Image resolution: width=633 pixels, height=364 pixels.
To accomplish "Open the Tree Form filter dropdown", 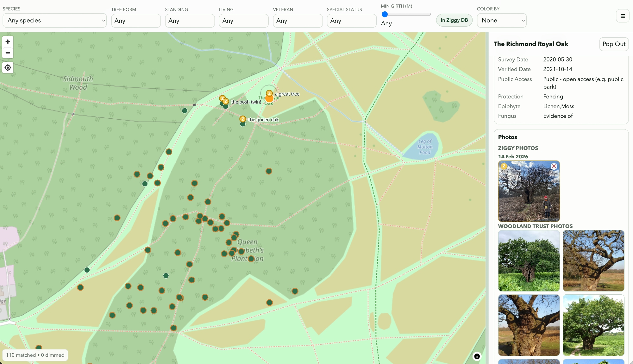I will pos(136,21).
